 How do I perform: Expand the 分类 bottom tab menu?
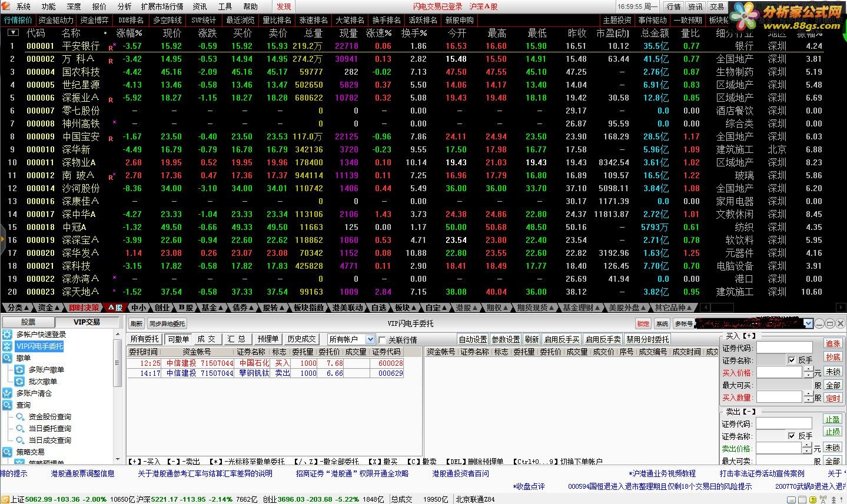coord(18,308)
